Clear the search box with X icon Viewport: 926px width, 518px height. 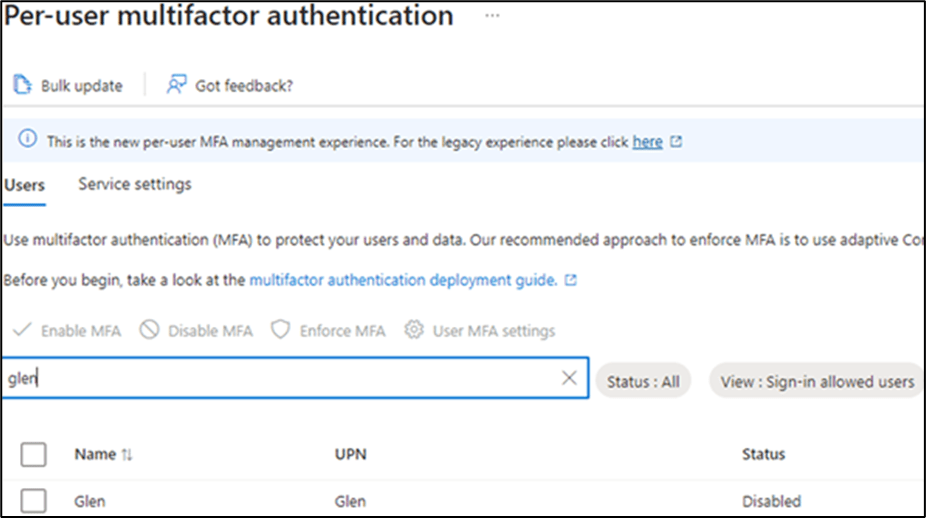(x=569, y=378)
